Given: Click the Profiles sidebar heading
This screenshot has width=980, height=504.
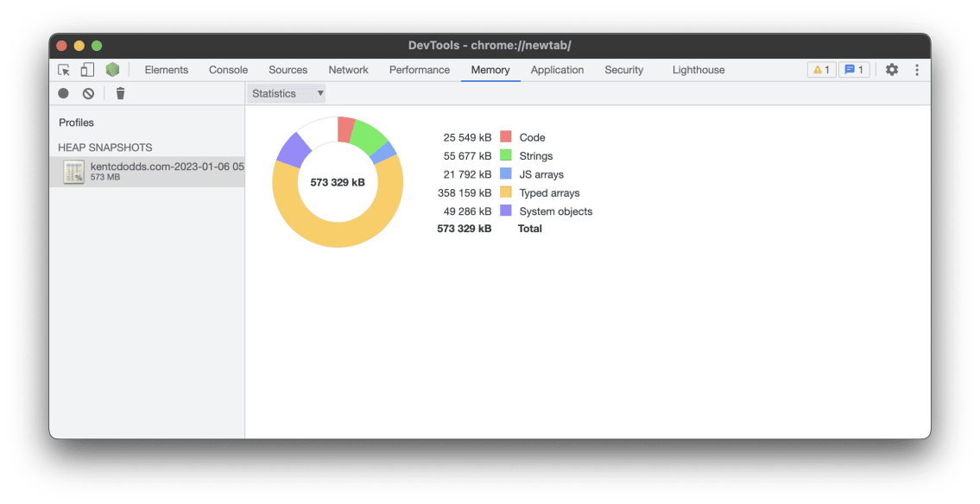Looking at the screenshot, I should pyautogui.click(x=76, y=123).
